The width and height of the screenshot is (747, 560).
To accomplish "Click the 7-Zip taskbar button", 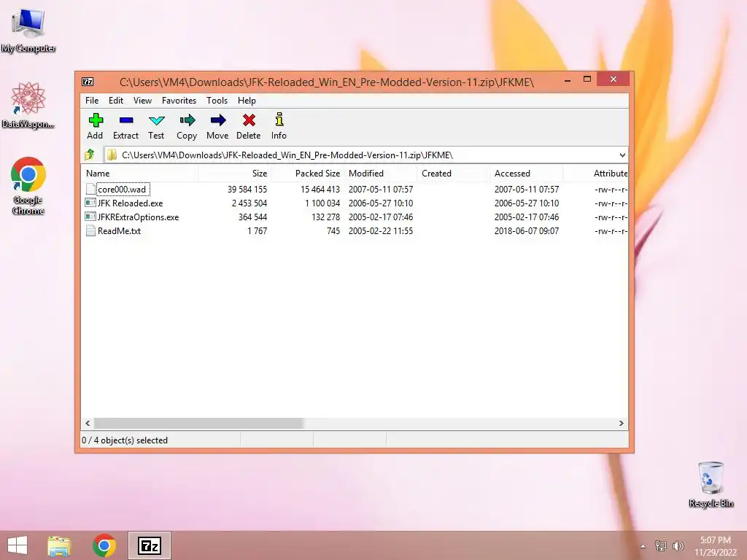I will point(149,545).
